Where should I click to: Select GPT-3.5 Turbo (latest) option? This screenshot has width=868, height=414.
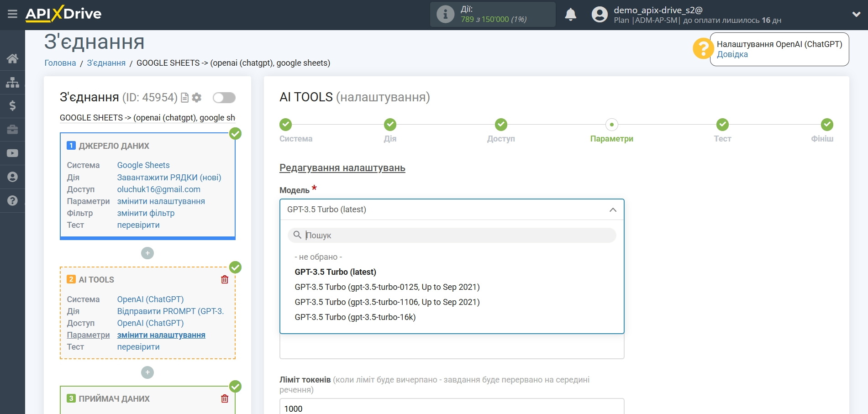336,272
